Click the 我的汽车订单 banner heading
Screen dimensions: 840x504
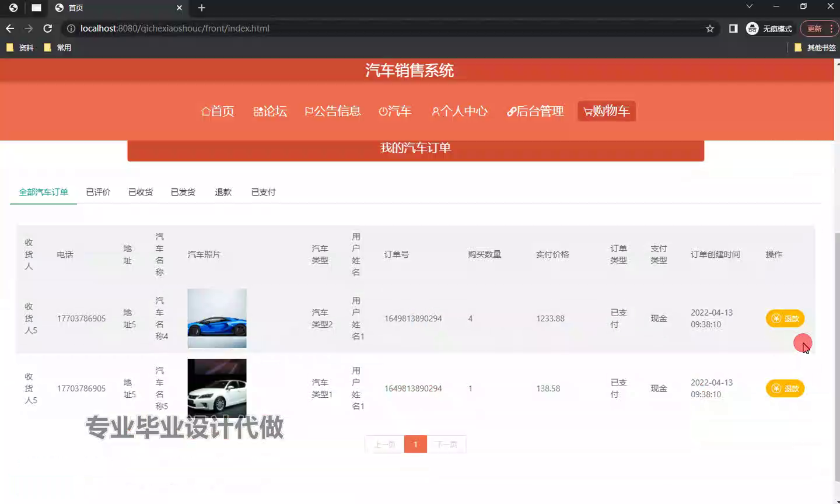point(415,148)
